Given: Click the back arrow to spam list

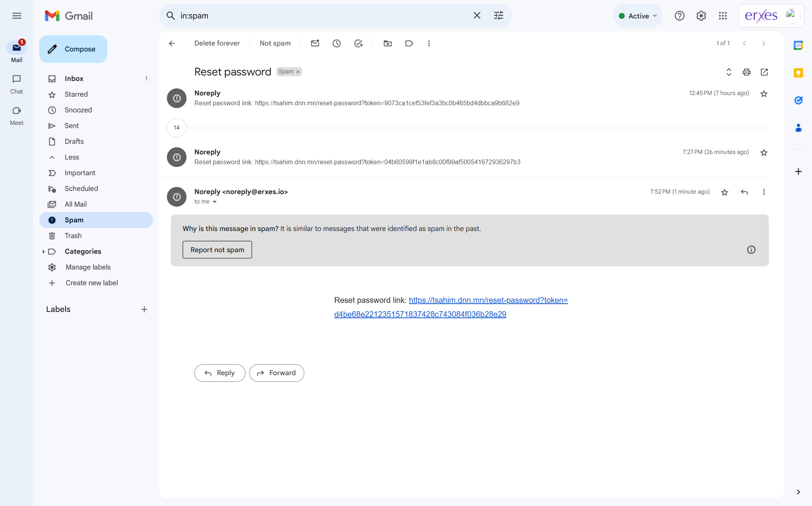Looking at the screenshot, I should (172, 43).
